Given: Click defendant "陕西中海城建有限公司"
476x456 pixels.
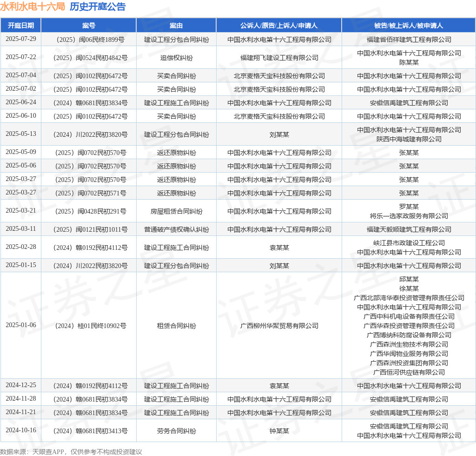Looking at the screenshot, I should coord(409,139).
